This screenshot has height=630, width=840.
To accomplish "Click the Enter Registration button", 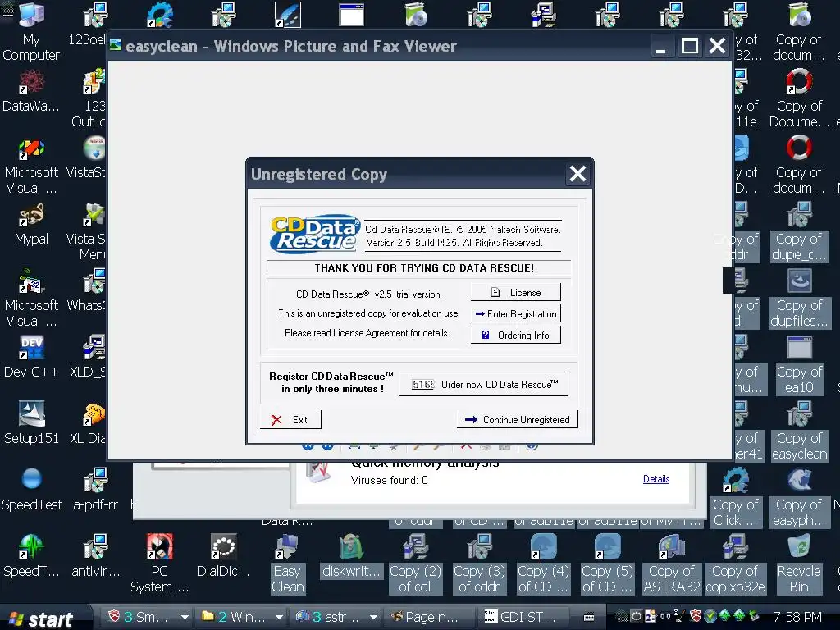I will tap(516, 314).
